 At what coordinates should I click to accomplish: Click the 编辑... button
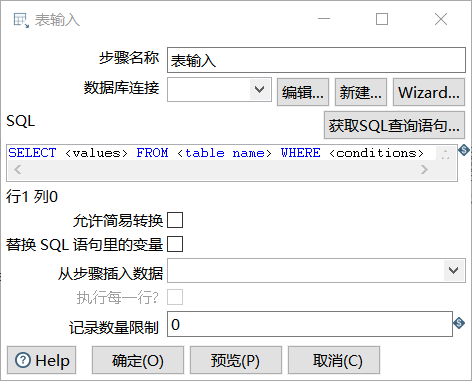[x=303, y=92]
